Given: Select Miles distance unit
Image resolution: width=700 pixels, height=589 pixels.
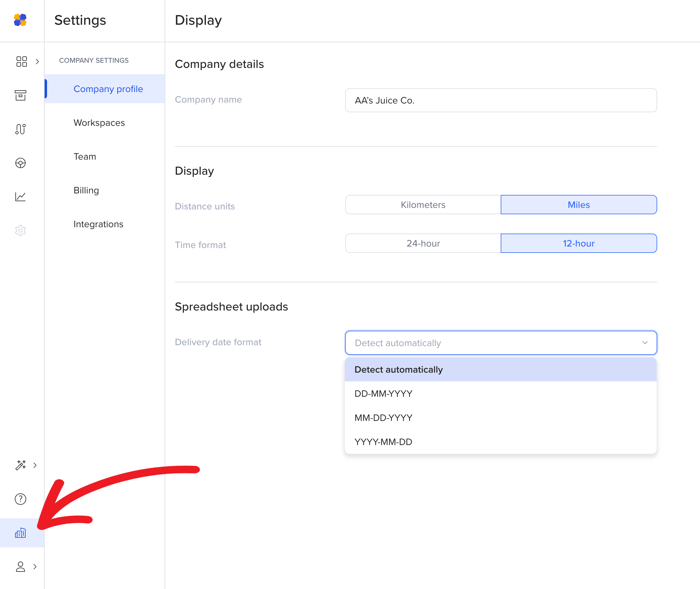Looking at the screenshot, I should (x=579, y=205).
